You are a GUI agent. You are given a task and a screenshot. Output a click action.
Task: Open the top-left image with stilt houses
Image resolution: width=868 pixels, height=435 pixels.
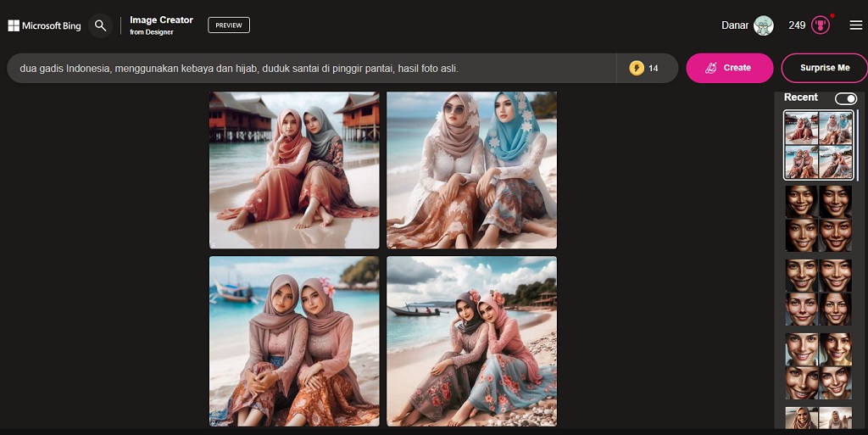pos(294,170)
